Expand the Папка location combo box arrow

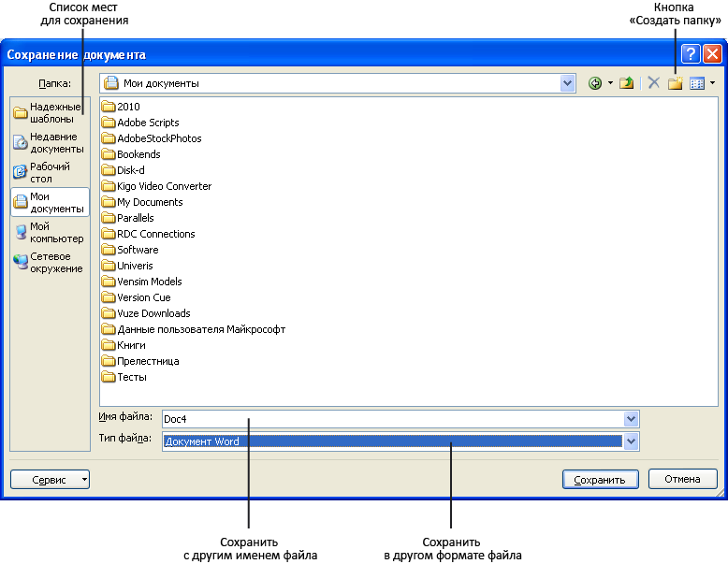coord(567,83)
